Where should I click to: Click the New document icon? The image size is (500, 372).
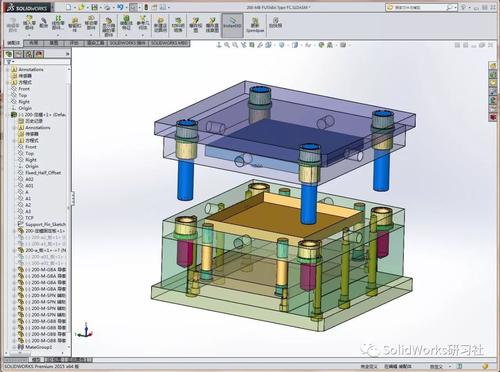(x=69, y=7)
